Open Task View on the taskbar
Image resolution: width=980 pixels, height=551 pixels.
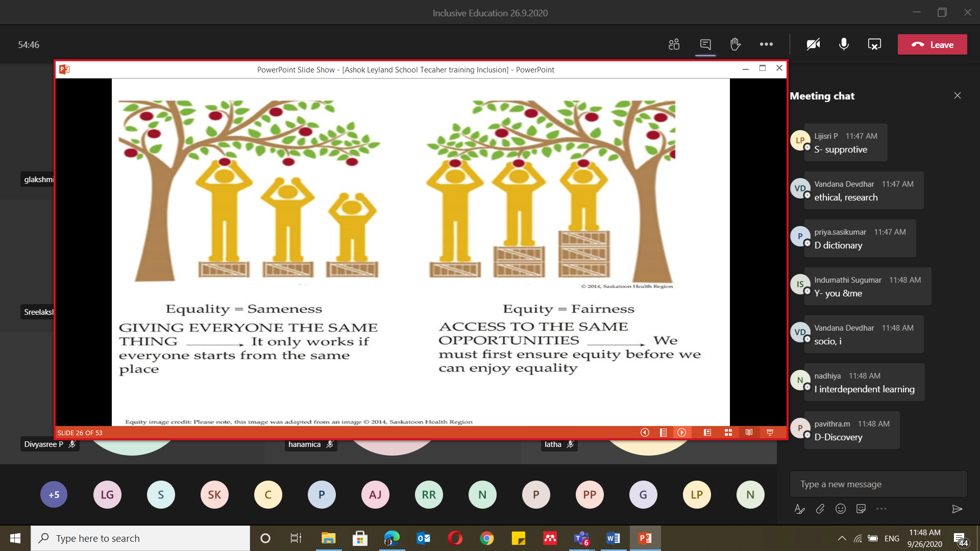point(296,538)
